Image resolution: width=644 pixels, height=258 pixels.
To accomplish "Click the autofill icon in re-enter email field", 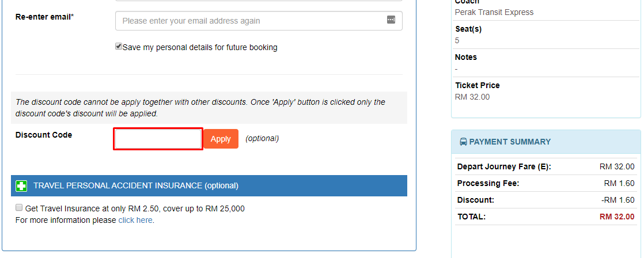I will [391, 20].
